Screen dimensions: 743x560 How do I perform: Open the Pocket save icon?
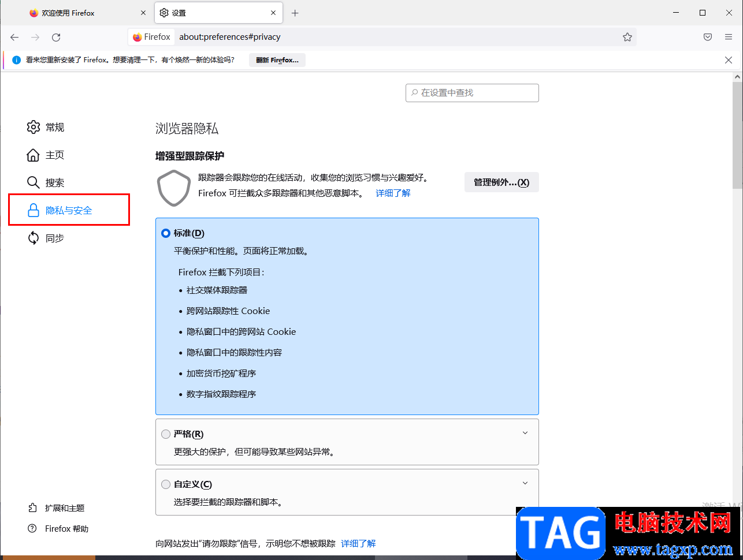(708, 37)
